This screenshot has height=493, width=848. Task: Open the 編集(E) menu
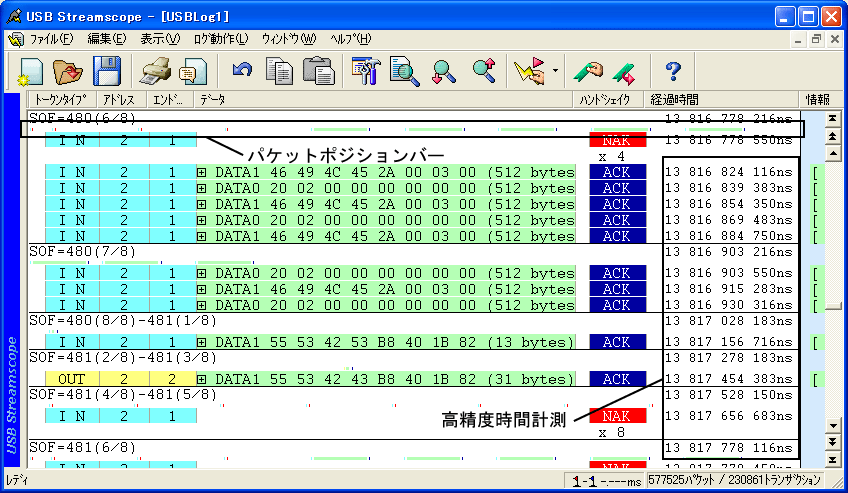pyautogui.click(x=107, y=39)
